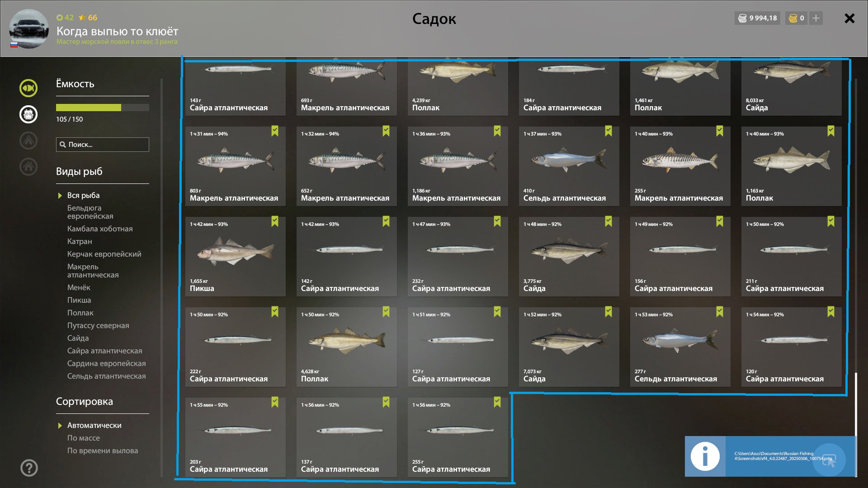Toggle bookmark on 7,073 кг Сайда card
Viewport: 868px width, 488px height.
(609, 312)
